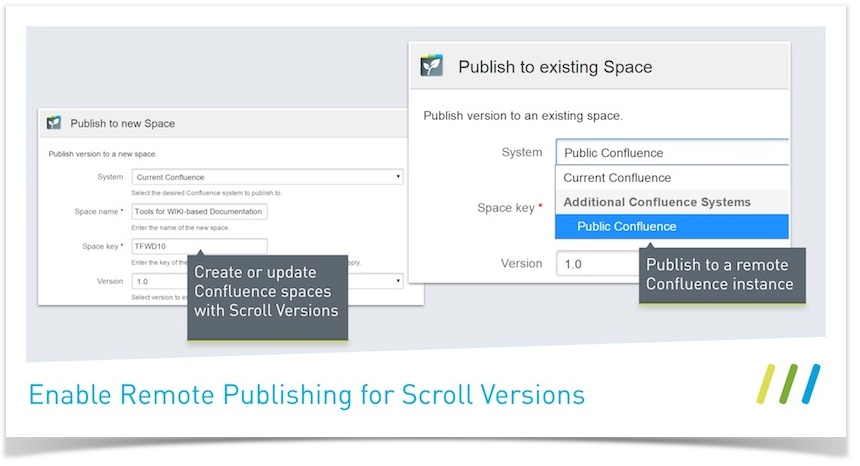Click the Scroll Versions icon in Publish to existing Space
The image size is (860, 466).
click(x=431, y=66)
